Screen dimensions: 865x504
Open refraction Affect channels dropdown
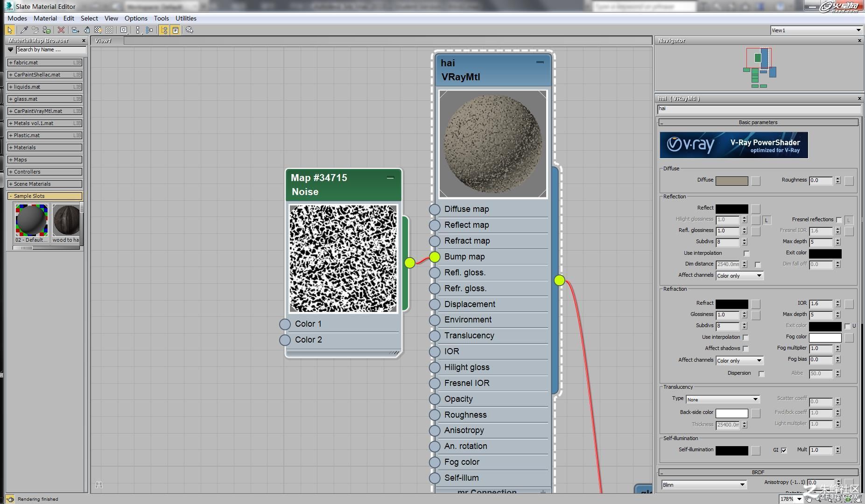739,361
